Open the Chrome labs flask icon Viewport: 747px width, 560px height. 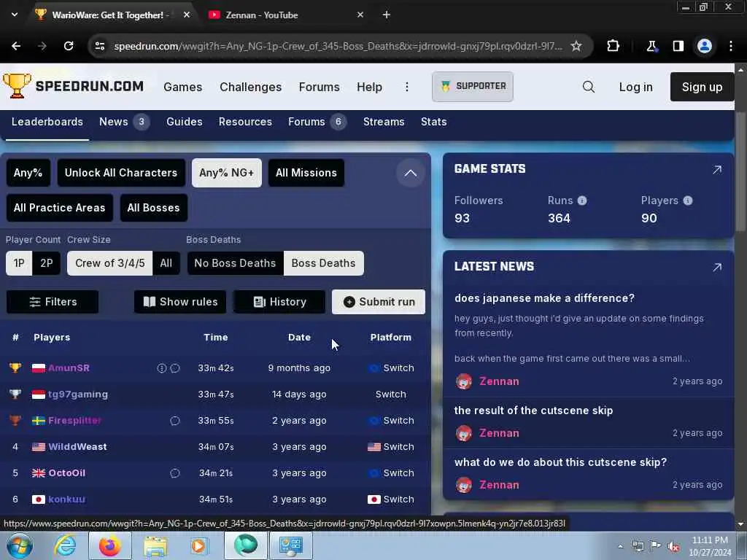coord(651,46)
